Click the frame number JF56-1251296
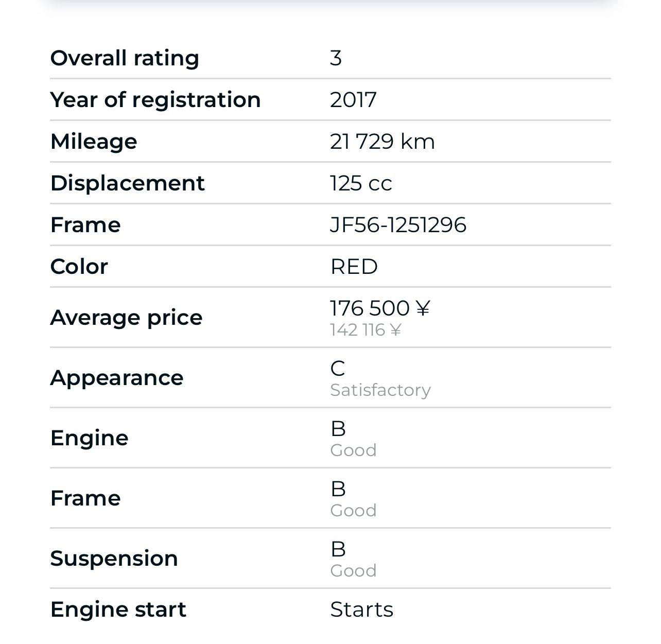The height and width of the screenshot is (644, 661). coord(398,225)
